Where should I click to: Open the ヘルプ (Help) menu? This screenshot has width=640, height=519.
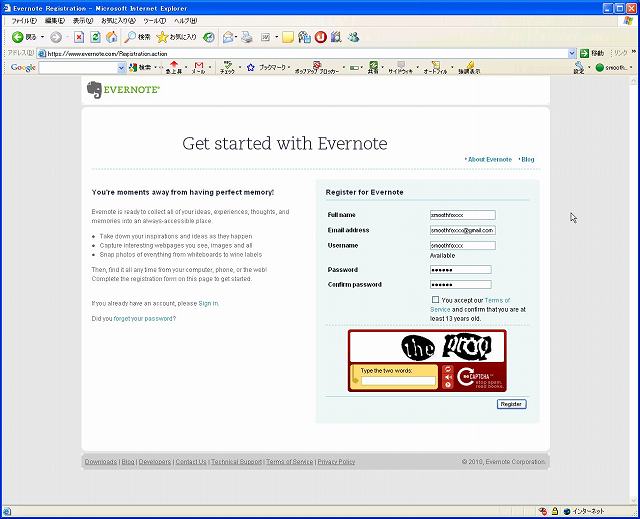pos(185,21)
